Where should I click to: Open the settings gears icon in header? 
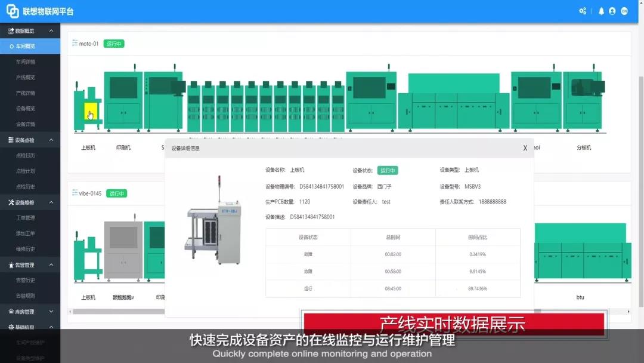583,11
